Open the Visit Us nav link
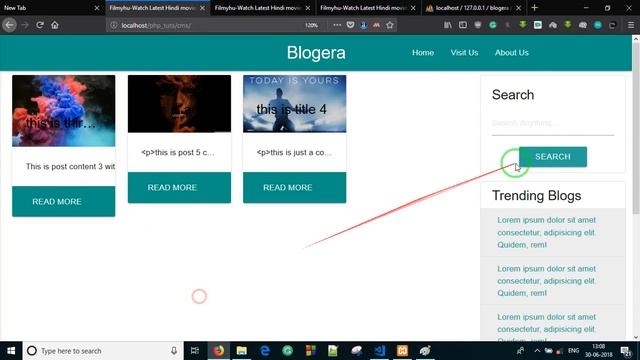 [464, 53]
